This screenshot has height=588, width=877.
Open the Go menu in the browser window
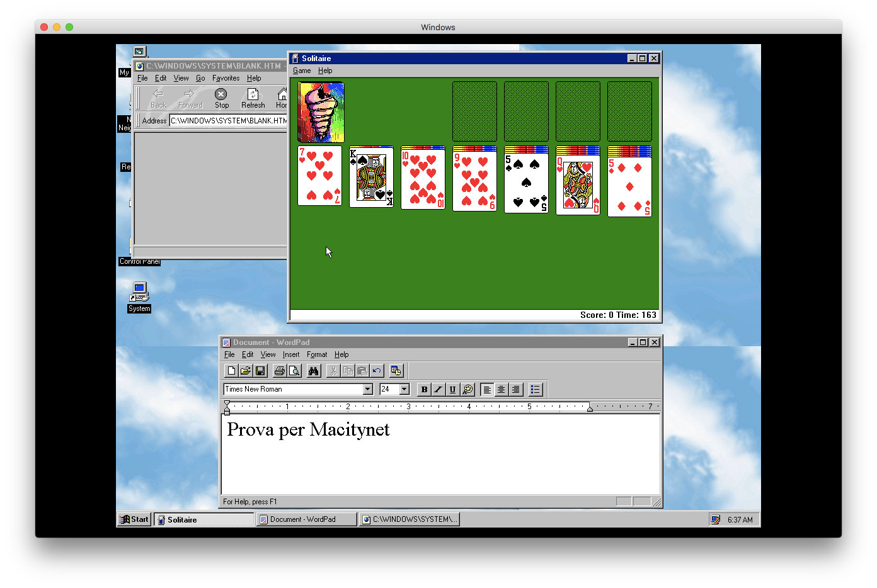(200, 79)
